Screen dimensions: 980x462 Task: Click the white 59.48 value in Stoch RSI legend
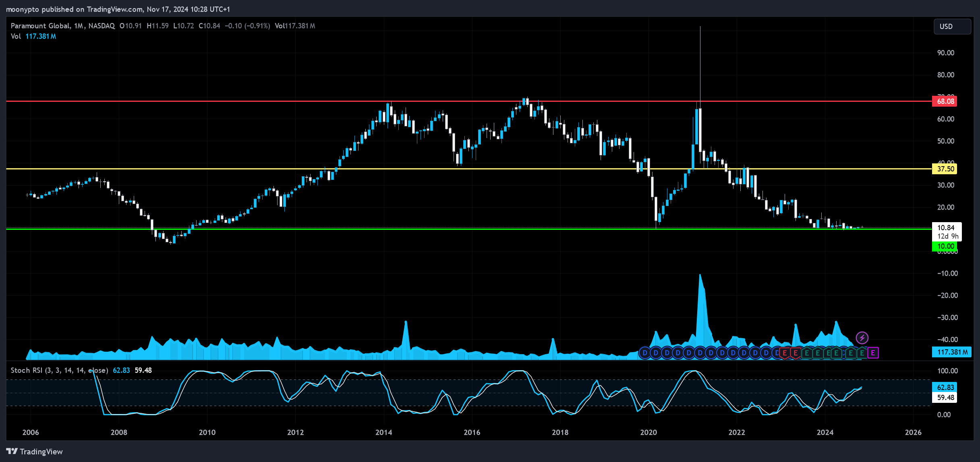pyautogui.click(x=143, y=370)
